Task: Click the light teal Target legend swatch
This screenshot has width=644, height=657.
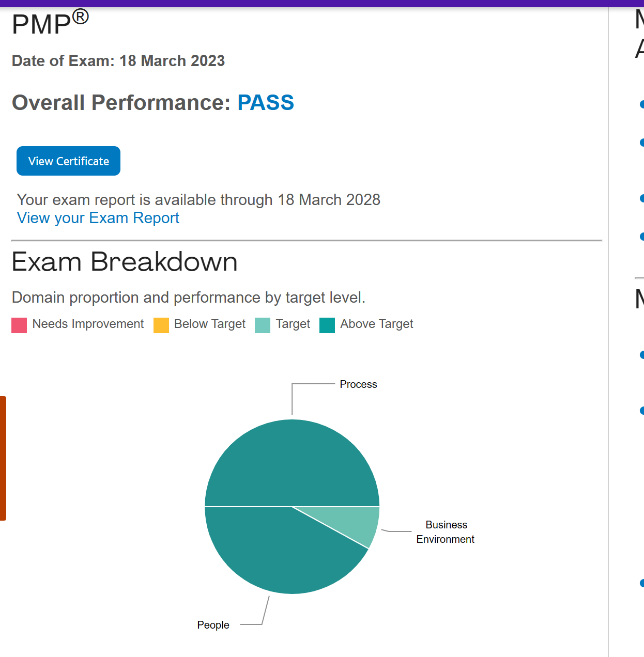Action: point(263,325)
